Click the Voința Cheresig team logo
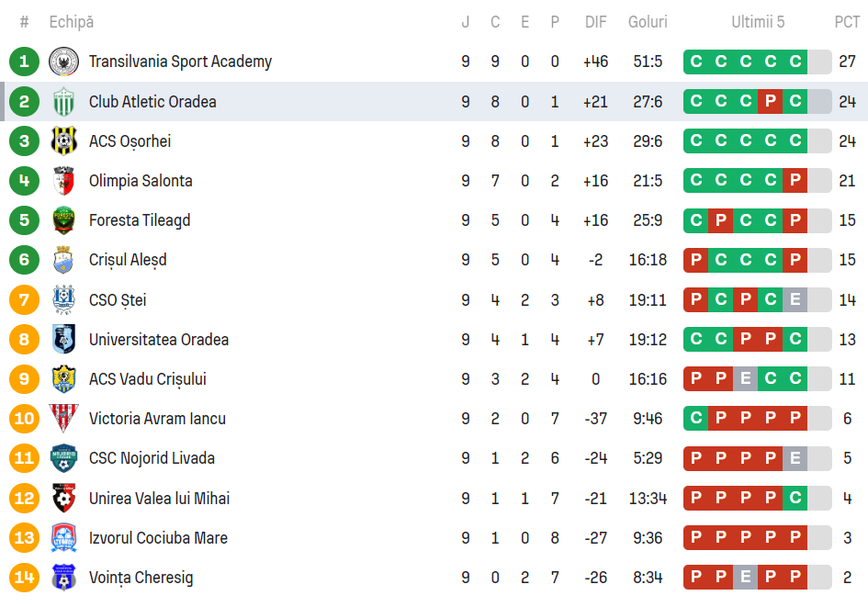The height and width of the screenshot is (607, 868). [63, 578]
